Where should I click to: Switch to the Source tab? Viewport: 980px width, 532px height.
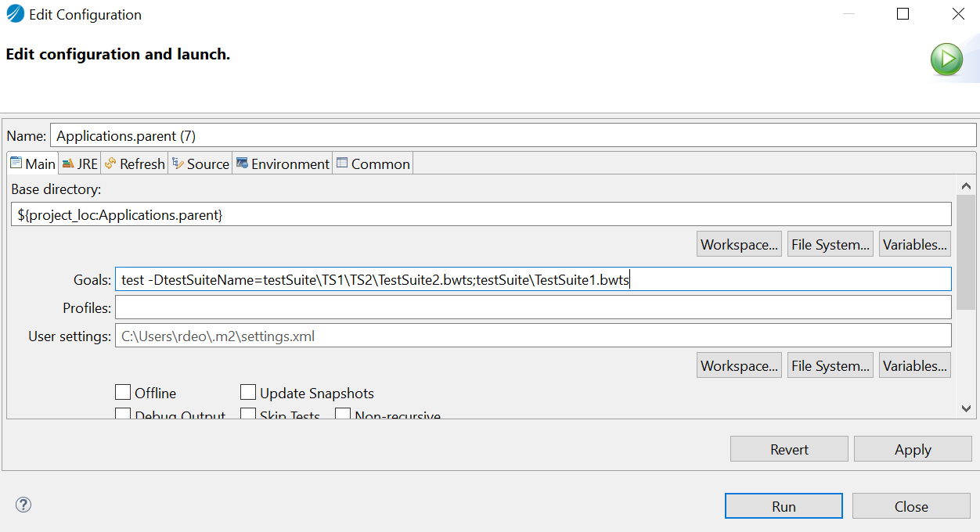[200, 164]
